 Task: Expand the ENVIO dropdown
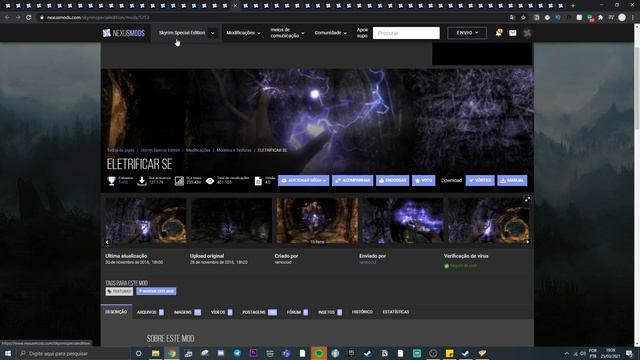point(467,33)
